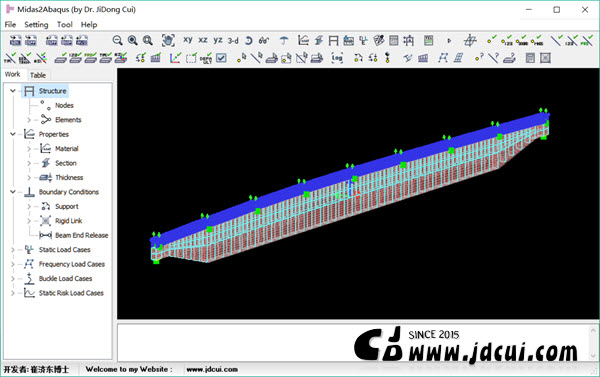Toggle node number display icon with 123
The height and width of the screenshot is (377, 600).
click(507, 40)
